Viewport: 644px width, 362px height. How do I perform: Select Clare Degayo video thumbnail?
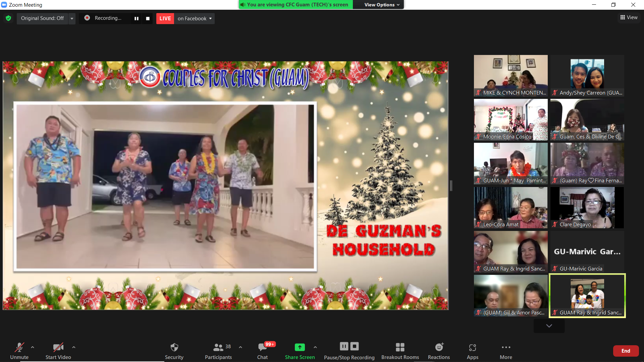point(587,207)
